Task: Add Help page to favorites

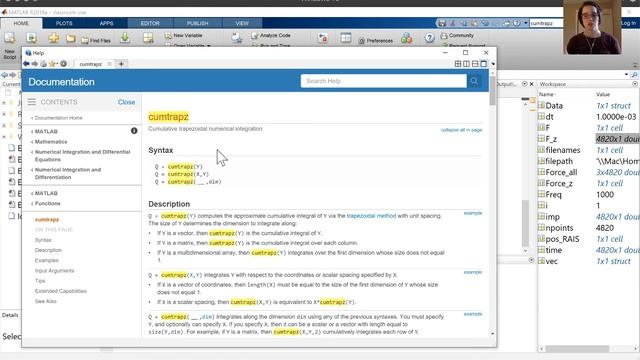Action: tap(53, 64)
